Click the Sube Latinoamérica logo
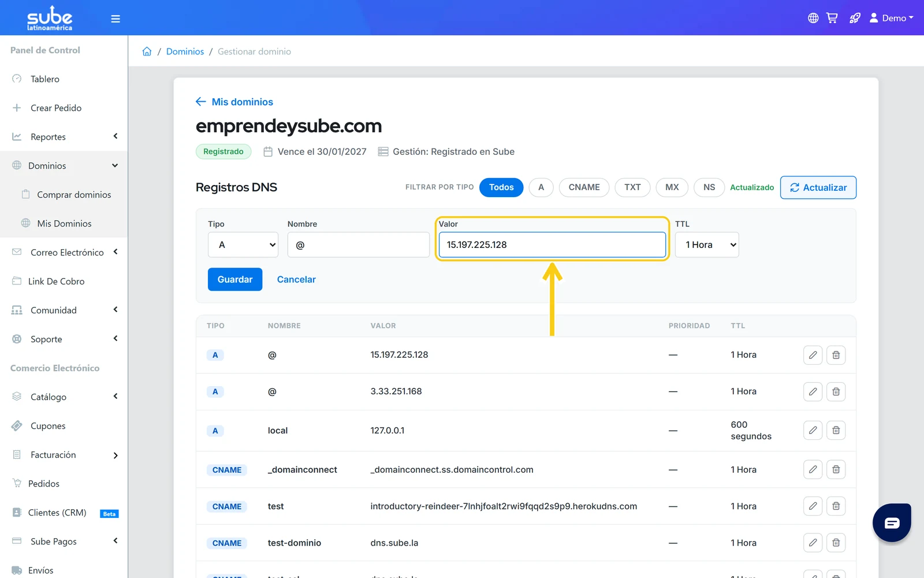 (x=50, y=18)
